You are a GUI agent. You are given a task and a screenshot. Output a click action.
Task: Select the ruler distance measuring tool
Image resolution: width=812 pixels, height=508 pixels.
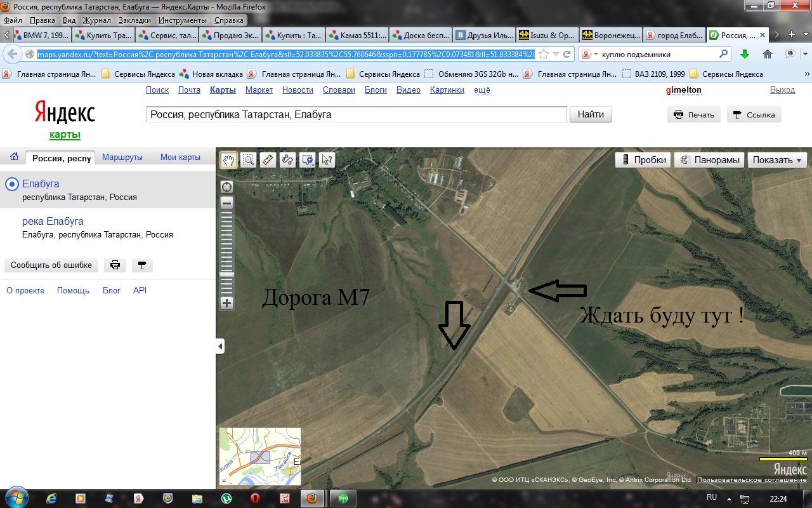pos(268,160)
